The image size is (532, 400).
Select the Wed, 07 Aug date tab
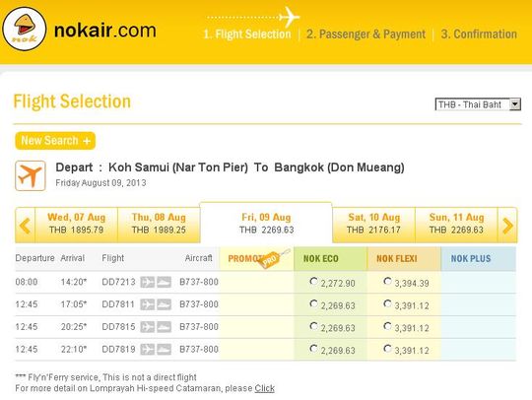(x=76, y=224)
